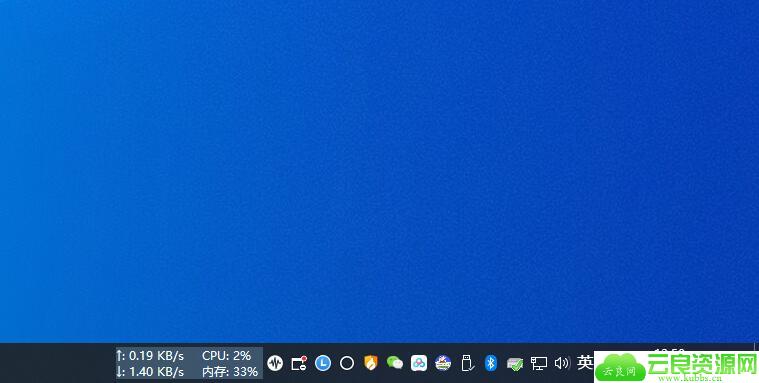Switch input language via 英 indicator

585,362
